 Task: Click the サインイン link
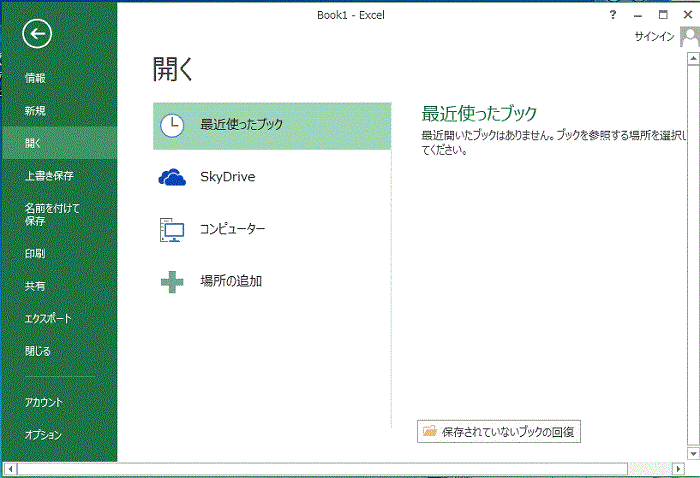click(654, 37)
